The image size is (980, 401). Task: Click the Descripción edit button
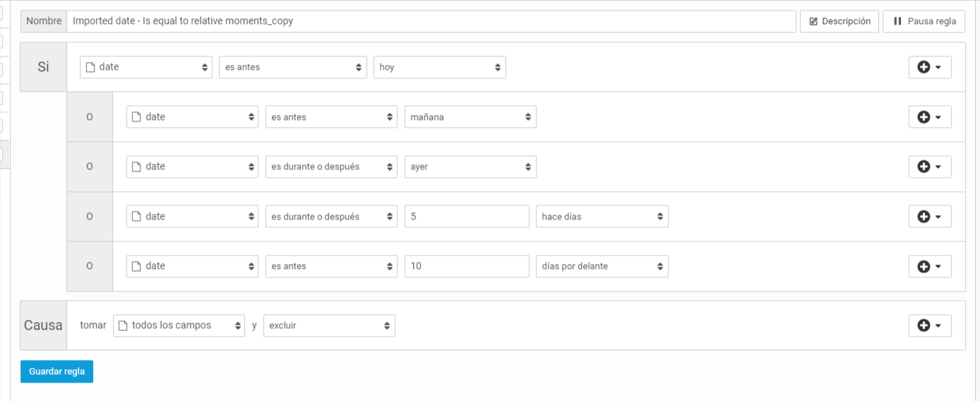(839, 21)
